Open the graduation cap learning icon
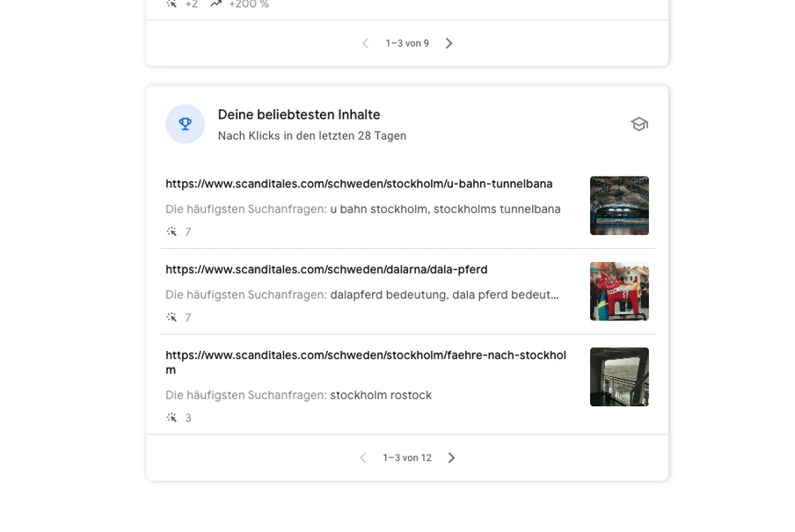 coord(639,124)
